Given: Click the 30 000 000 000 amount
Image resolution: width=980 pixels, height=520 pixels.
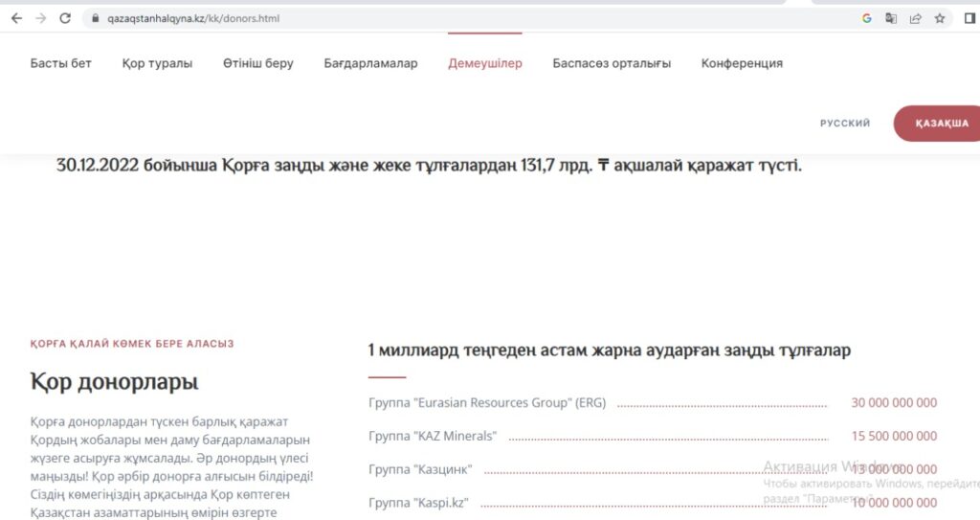Looking at the screenshot, I should (895, 403).
